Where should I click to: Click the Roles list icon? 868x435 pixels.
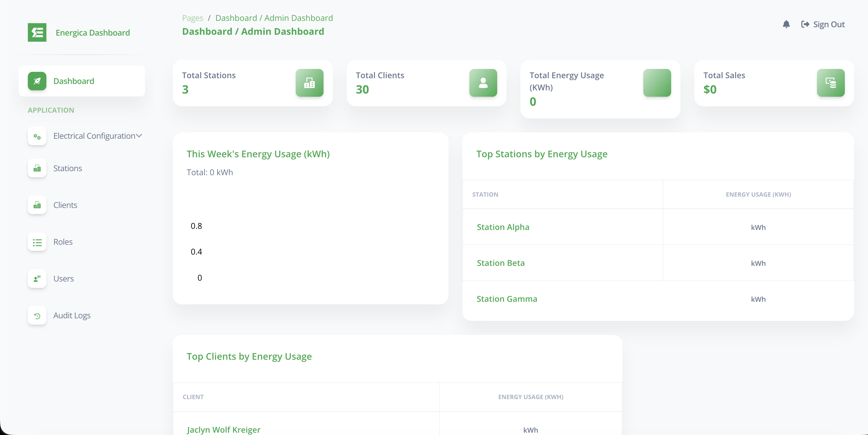tap(37, 242)
